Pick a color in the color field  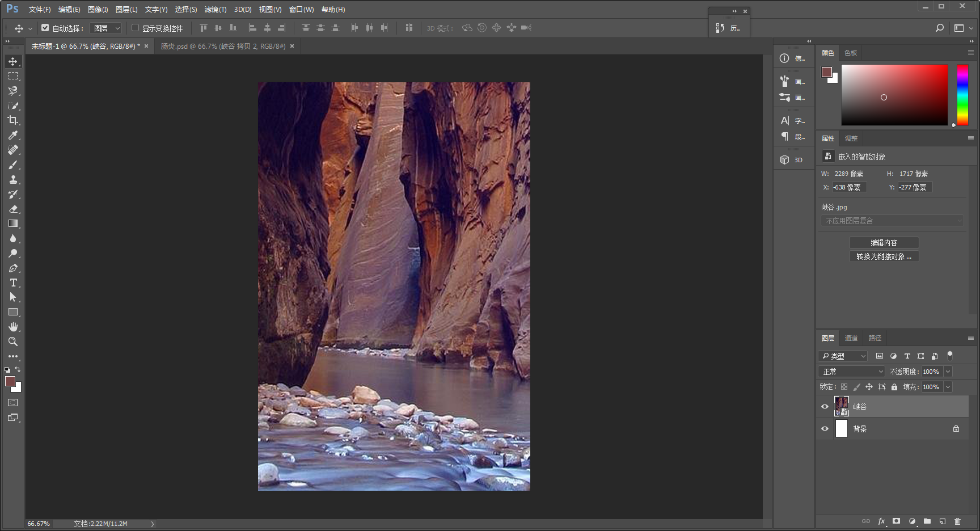tap(894, 95)
